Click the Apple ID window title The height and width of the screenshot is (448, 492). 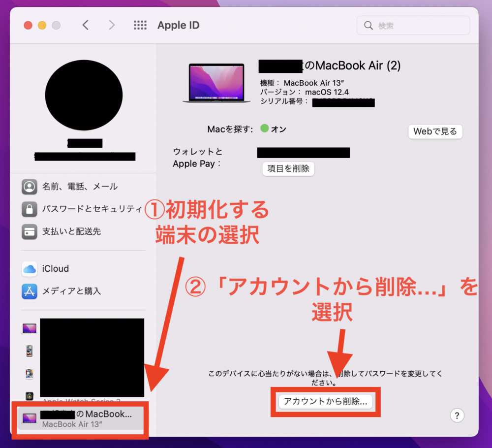coord(178,25)
